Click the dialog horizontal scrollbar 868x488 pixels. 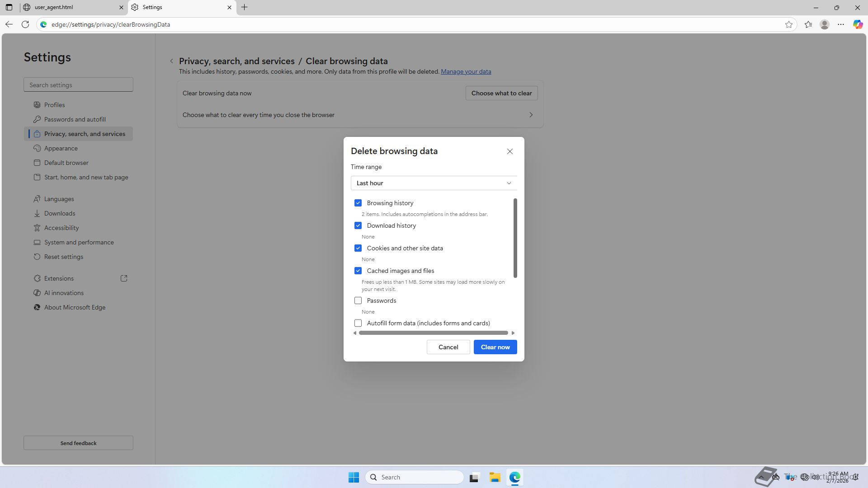tap(433, 333)
